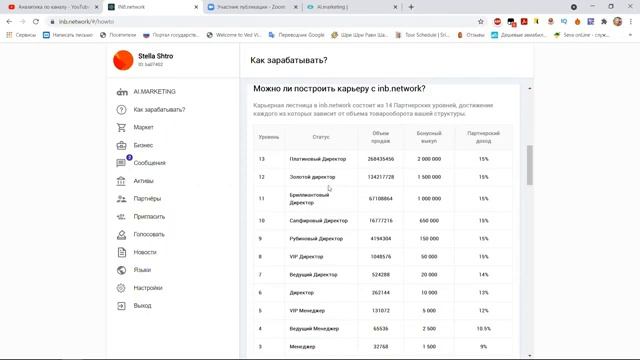Open the Сервисы apps bookmark
640x360 pixels.
21,35
